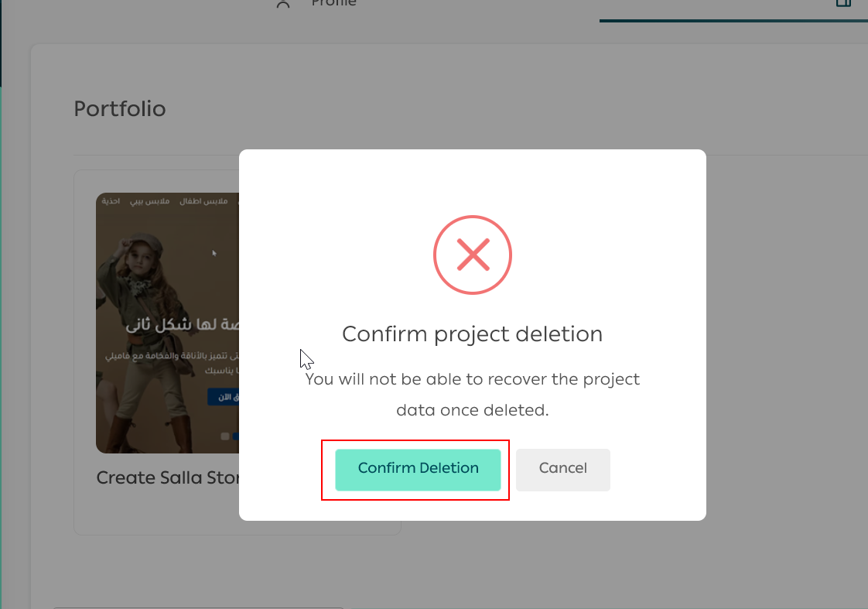Click the icon on the underlined top-right tab
This screenshot has height=609, width=868.
[x=843, y=4]
